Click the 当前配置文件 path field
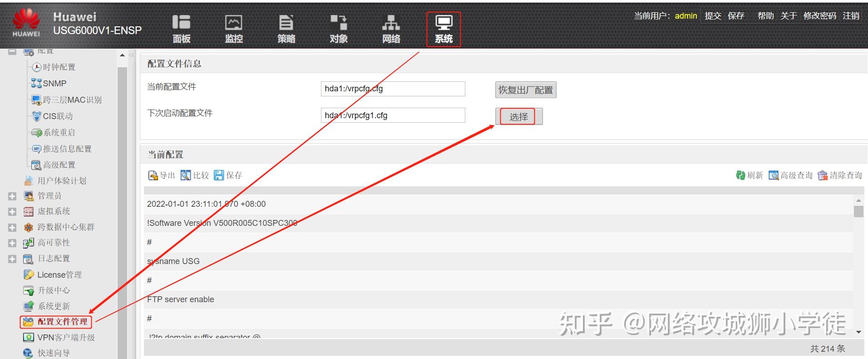Image resolution: width=868 pixels, height=359 pixels. pos(393,89)
